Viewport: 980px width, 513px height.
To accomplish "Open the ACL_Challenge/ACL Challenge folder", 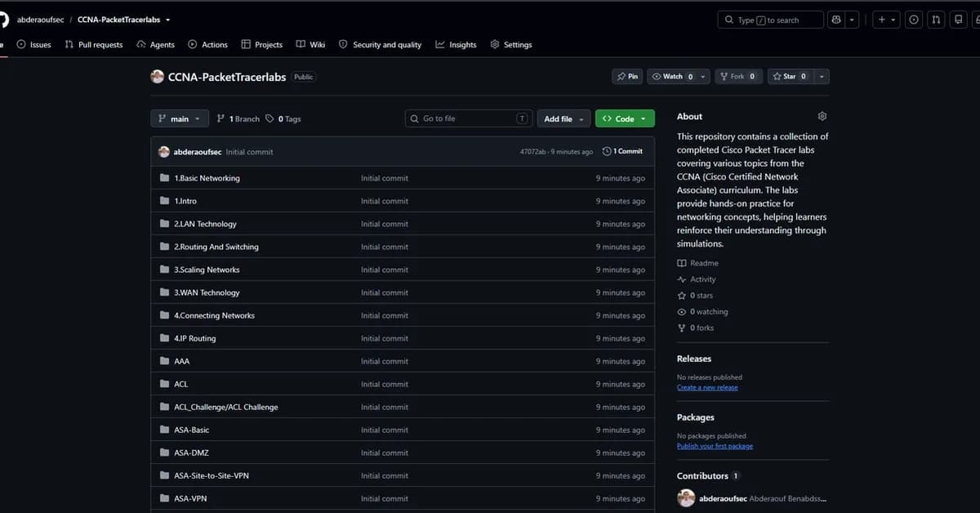I will (226, 407).
